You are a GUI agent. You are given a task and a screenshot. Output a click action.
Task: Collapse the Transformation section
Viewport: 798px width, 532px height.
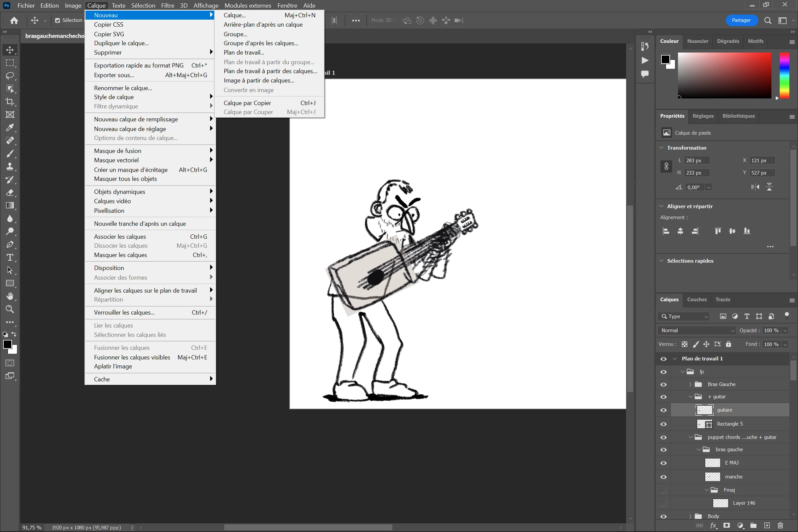(661, 148)
